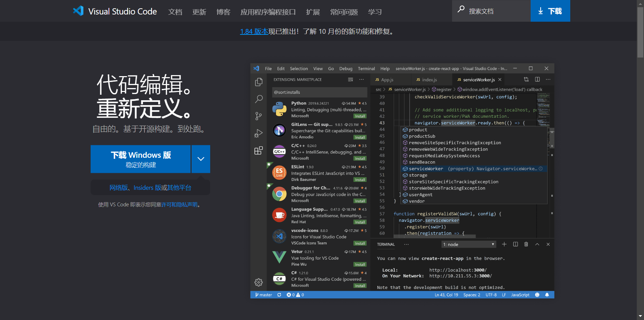
Task: Click the GitLens extension icon
Action: (279, 130)
